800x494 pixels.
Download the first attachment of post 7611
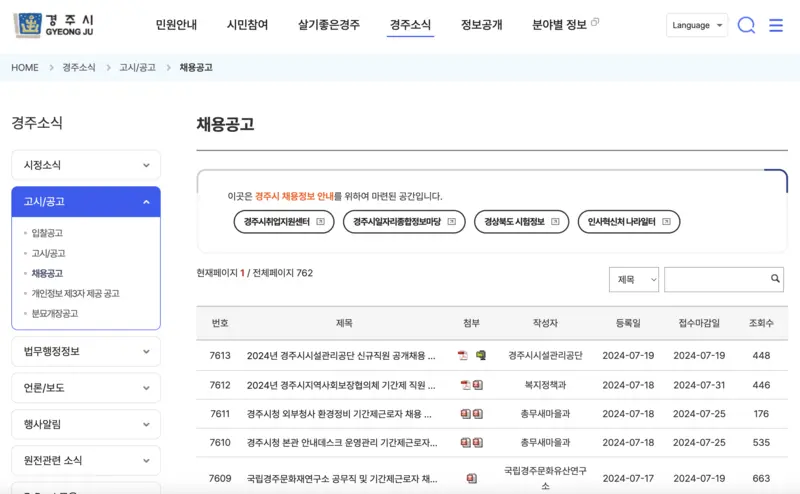coord(465,414)
